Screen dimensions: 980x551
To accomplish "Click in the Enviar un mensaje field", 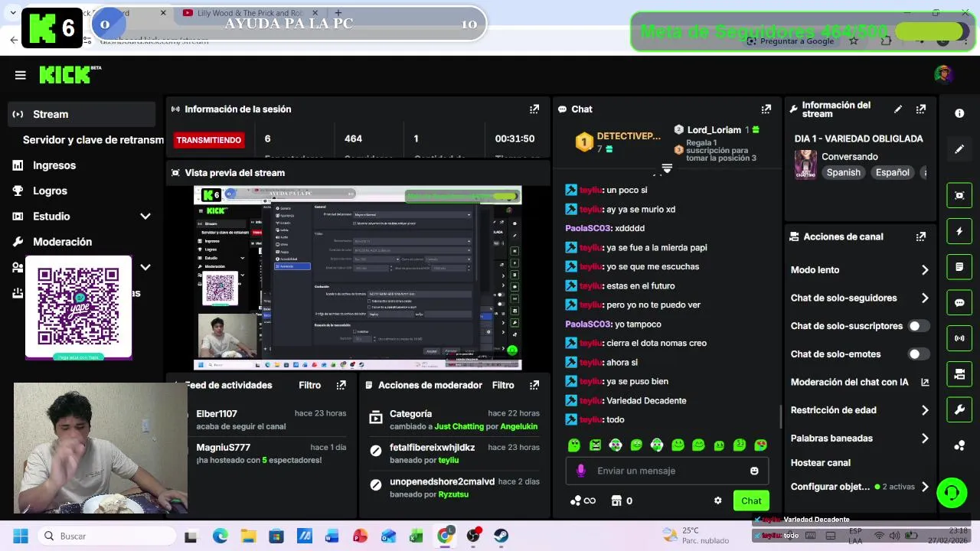I will (668, 471).
